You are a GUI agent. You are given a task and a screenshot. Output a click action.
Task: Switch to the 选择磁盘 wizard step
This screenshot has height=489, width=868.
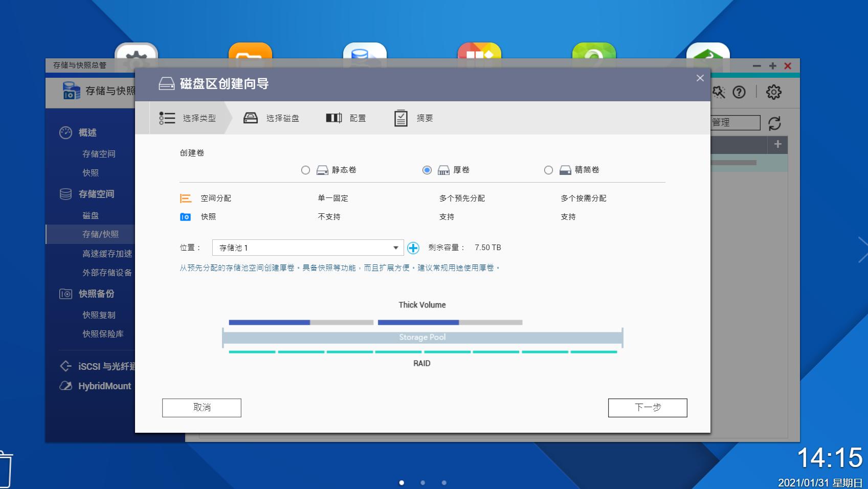[x=272, y=118]
